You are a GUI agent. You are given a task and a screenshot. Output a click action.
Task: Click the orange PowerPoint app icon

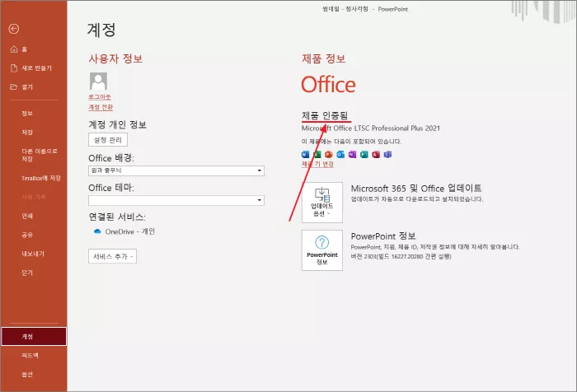(329, 155)
